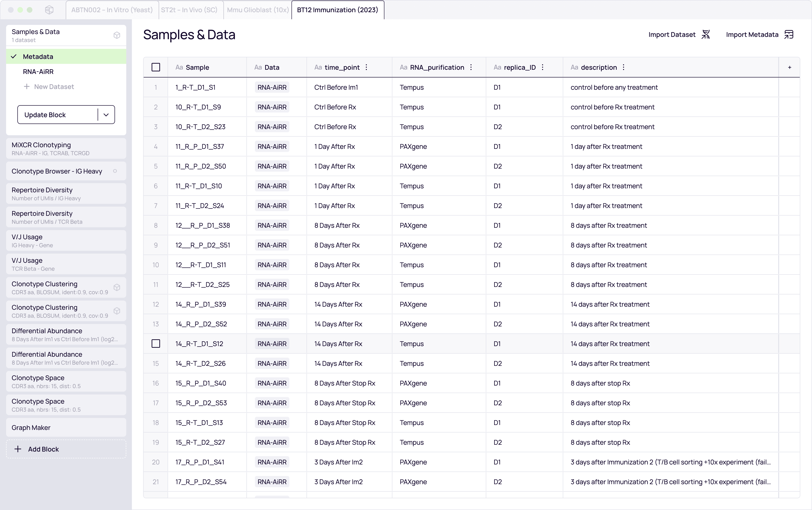
Task: Open the Update Block dropdown arrow
Action: pyautogui.click(x=106, y=115)
